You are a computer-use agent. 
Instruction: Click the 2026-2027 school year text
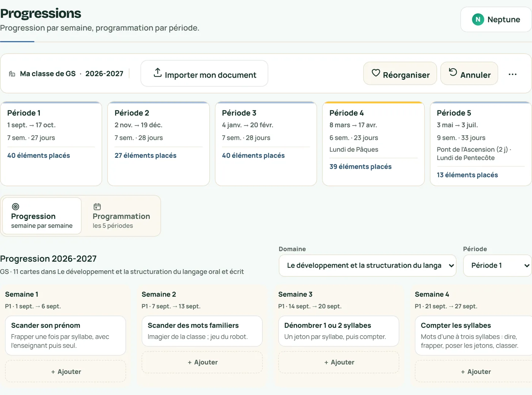point(104,74)
